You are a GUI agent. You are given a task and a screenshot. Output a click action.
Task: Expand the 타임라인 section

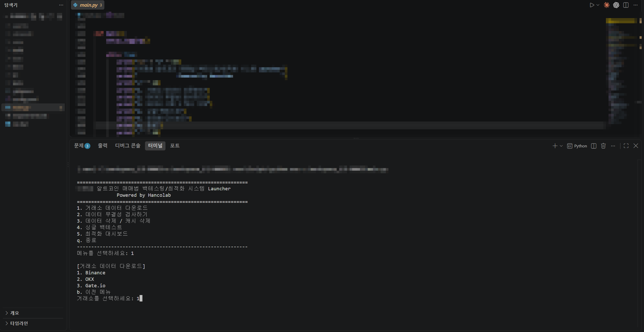[x=33, y=323]
